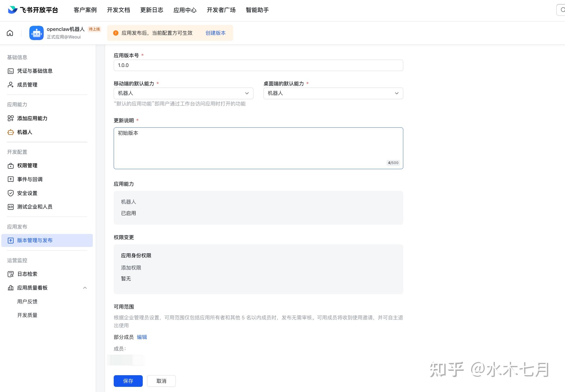Open 开发文档 in the top navigation

coord(118,10)
